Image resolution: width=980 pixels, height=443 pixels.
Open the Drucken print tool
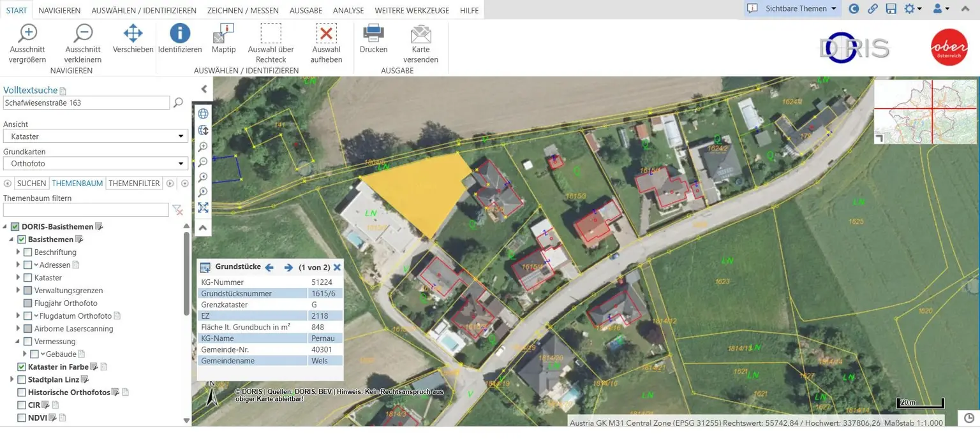(373, 34)
